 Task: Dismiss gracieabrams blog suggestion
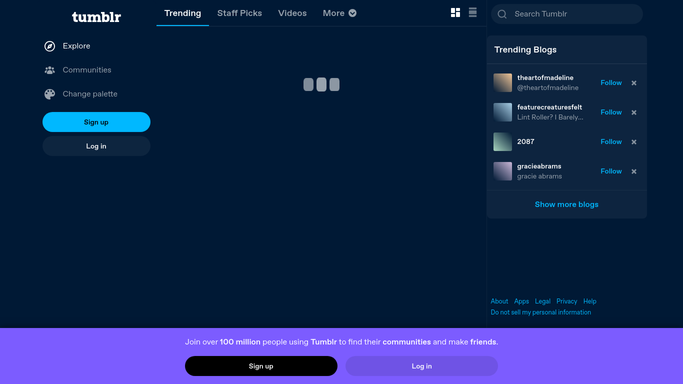point(634,172)
